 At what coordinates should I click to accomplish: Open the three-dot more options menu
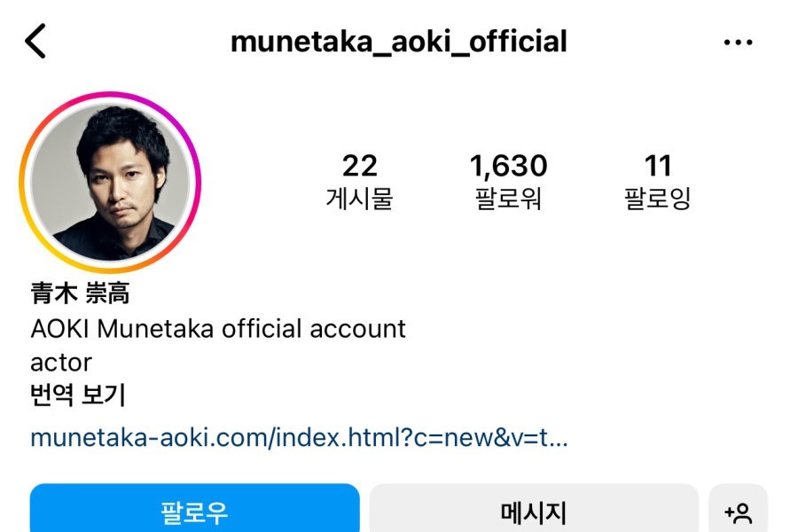pyautogui.click(x=738, y=43)
